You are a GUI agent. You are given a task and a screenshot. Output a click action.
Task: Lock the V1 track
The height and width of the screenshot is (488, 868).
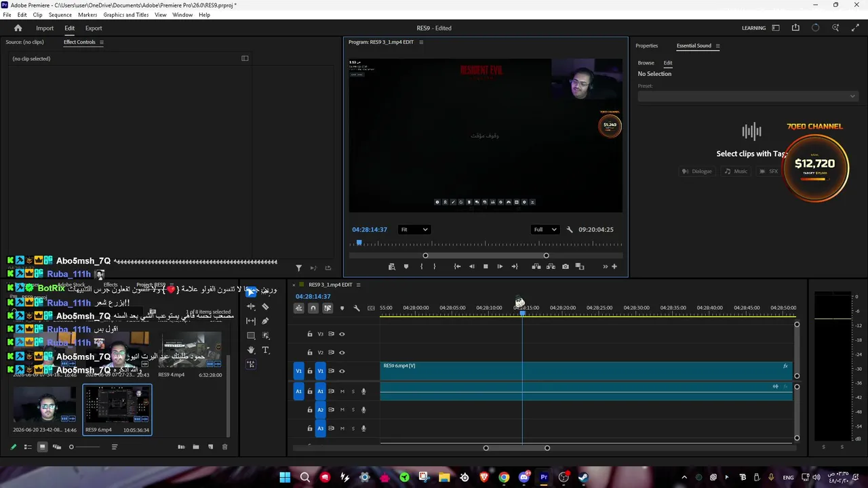pyautogui.click(x=310, y=371)
